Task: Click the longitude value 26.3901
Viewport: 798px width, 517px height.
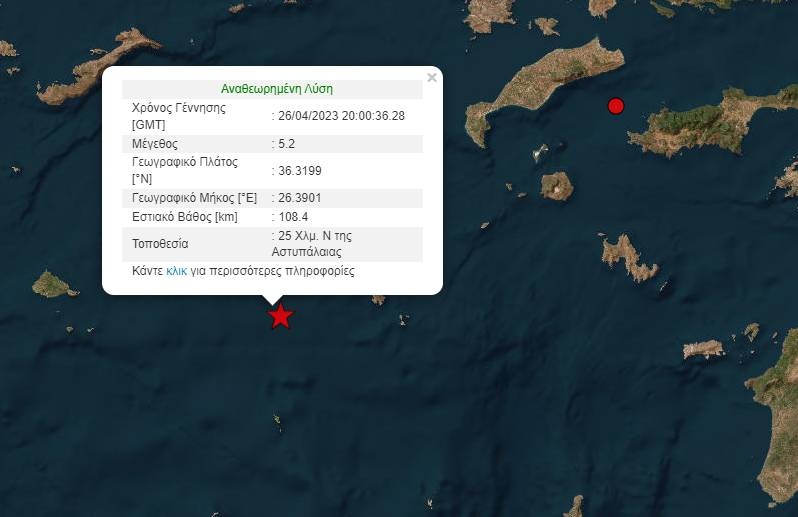Action: point(299,197)
